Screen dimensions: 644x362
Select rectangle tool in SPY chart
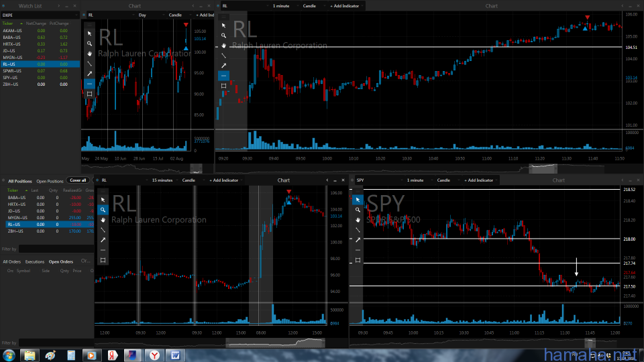point(358,260)
